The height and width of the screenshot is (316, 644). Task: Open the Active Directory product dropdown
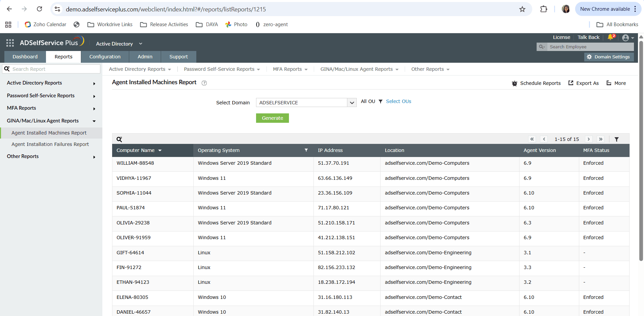coord(119,44)
